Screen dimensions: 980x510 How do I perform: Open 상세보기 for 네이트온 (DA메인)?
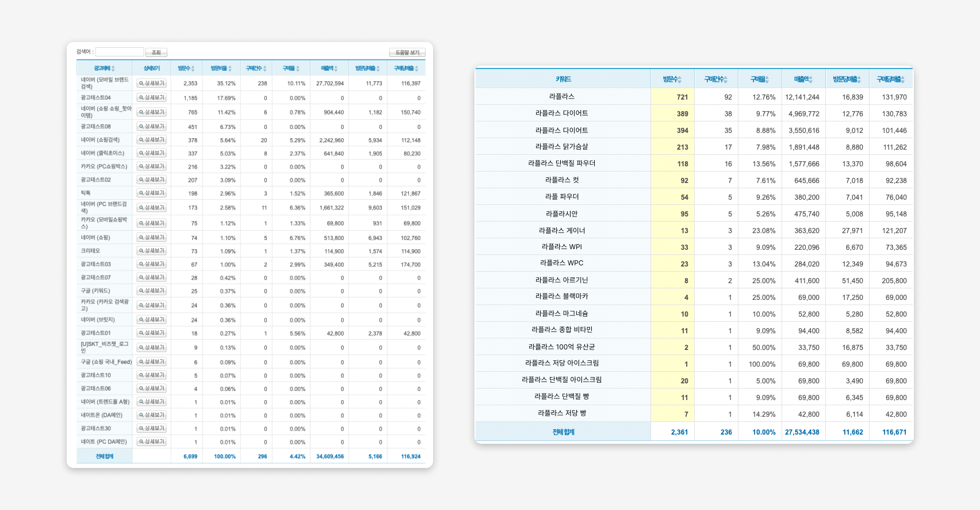tap(151, 415)
